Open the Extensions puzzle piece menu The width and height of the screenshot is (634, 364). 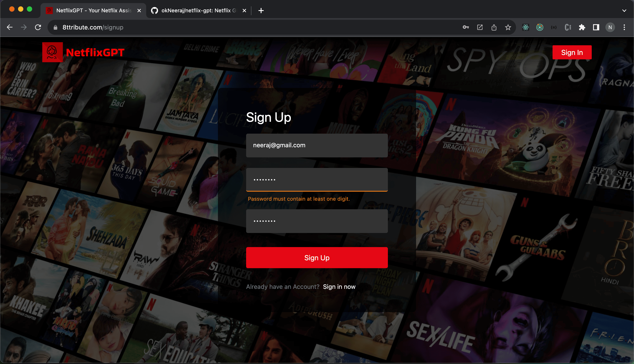point(582,27)
